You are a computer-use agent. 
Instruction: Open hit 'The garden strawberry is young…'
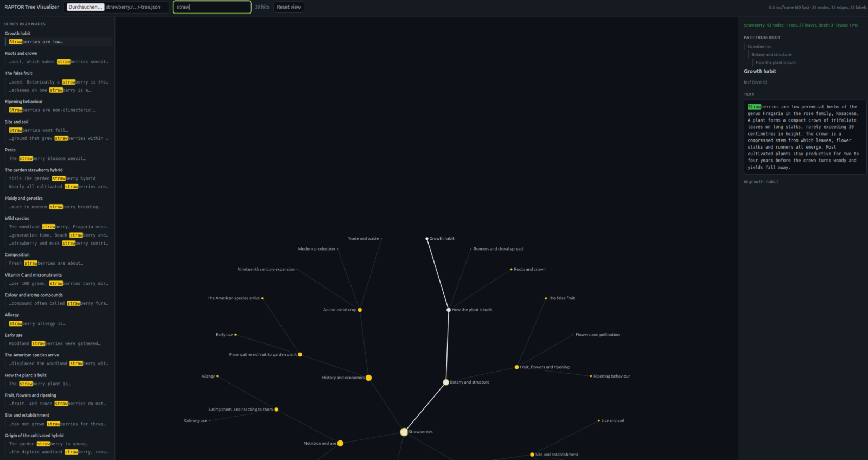tap(59, 444)
